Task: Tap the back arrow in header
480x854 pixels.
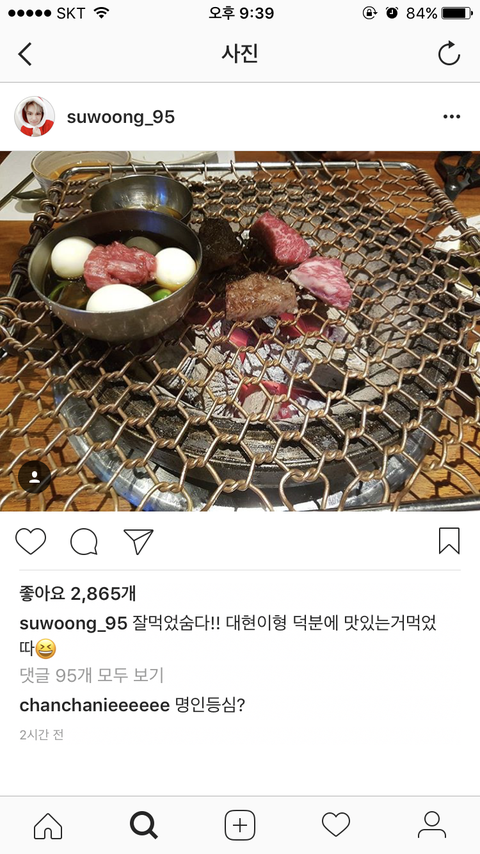Action: (25, 54)
